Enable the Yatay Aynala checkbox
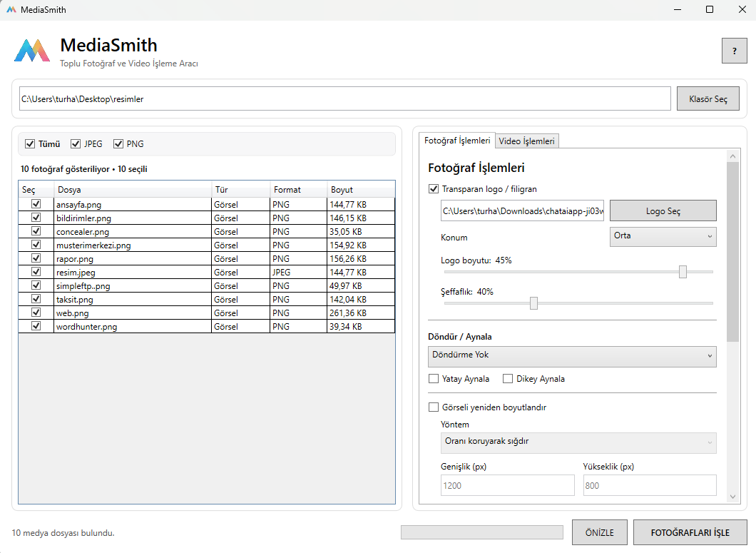The image size is (756, 553). 434,379
